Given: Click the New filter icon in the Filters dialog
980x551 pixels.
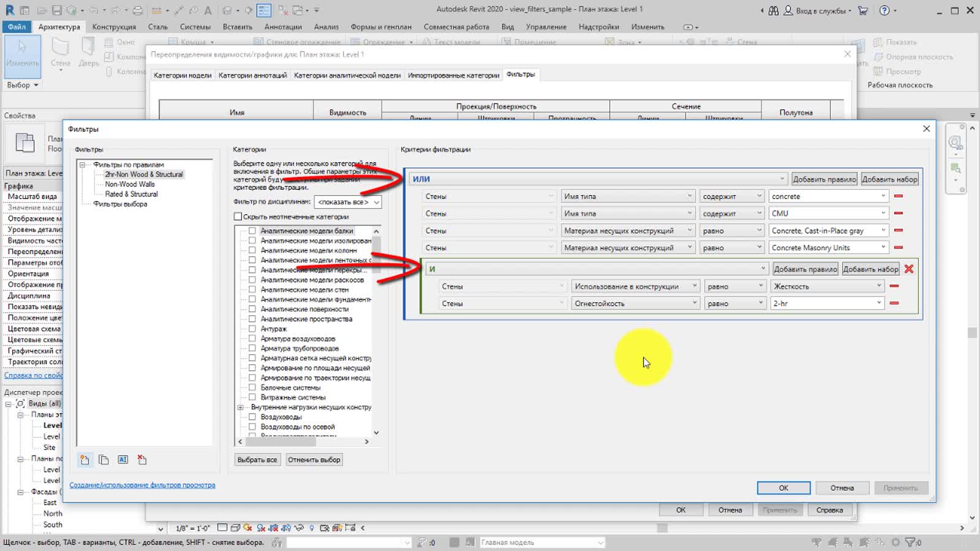Looking at the screenshot, I should tap(85, 460).
